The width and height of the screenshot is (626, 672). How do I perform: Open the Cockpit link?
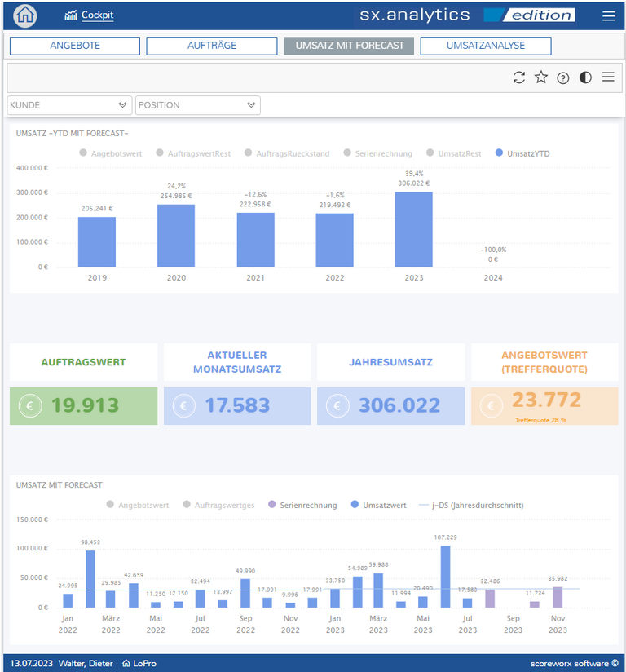(x=97, y=15)
